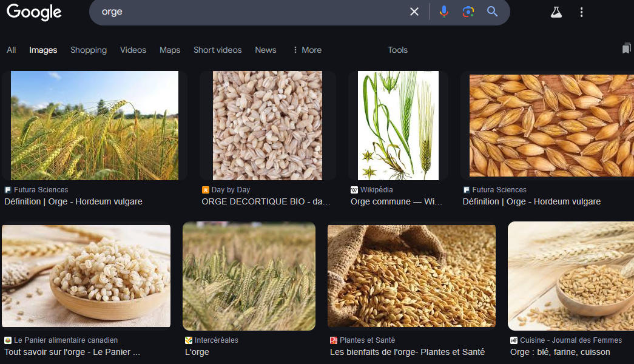Viewport: 634px width, 364px height.
Task: Expand the More search filters menu
Action: (307, 50)
